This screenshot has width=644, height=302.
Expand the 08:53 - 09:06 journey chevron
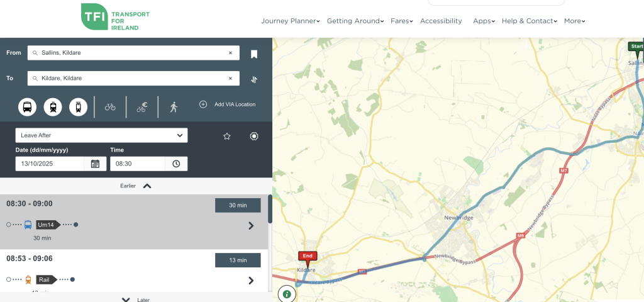(252, 280)
